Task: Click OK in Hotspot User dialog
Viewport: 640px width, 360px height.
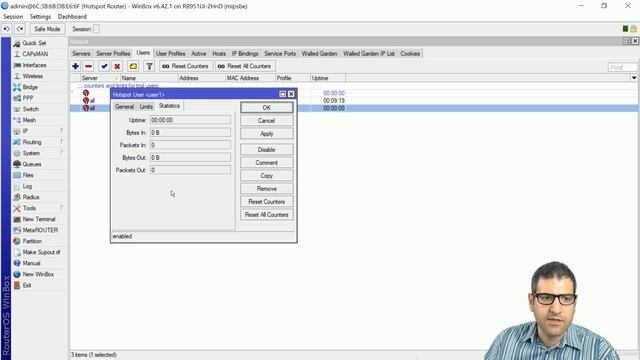Action: (267, 107)
